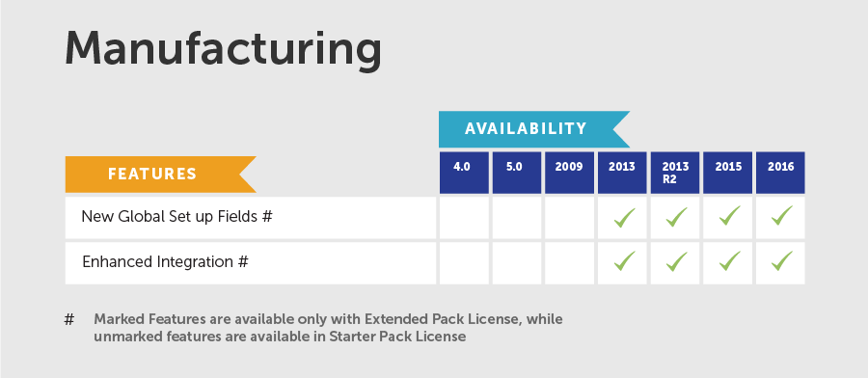
Task: Click the hash footnote symbol at bottom
Action: click(x=69, y=319)
